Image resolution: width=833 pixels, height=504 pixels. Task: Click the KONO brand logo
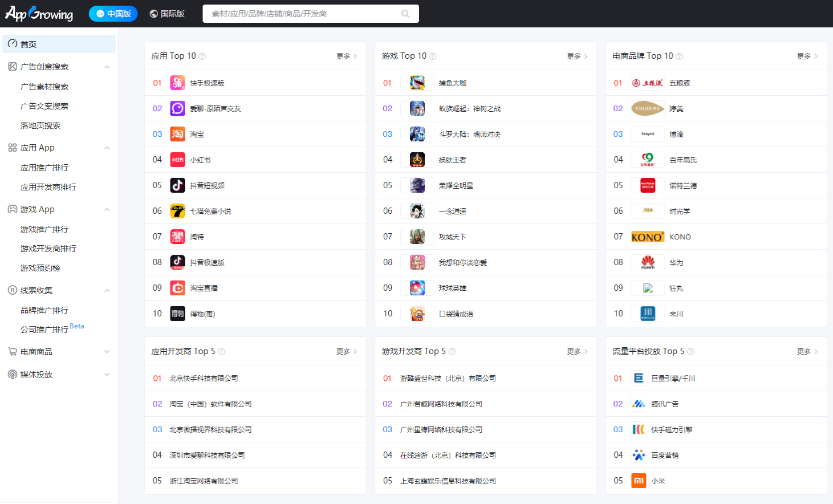(x=647, y=237)
